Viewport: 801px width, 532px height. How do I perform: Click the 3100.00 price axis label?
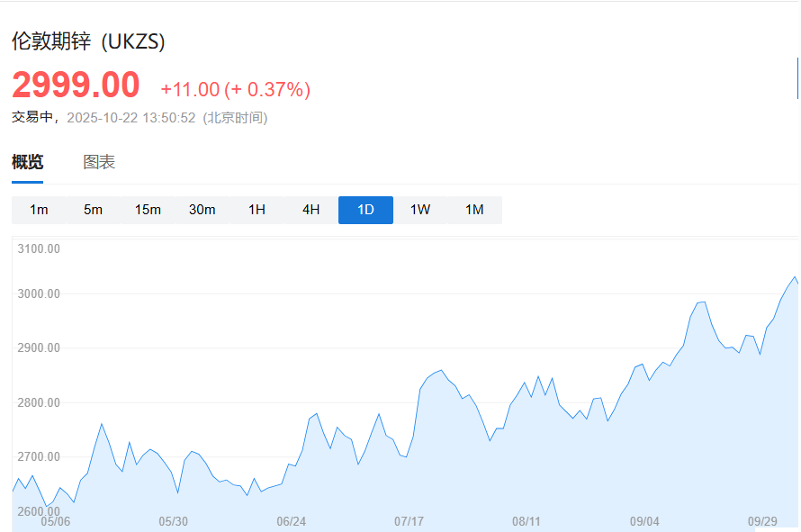(40, 248)
